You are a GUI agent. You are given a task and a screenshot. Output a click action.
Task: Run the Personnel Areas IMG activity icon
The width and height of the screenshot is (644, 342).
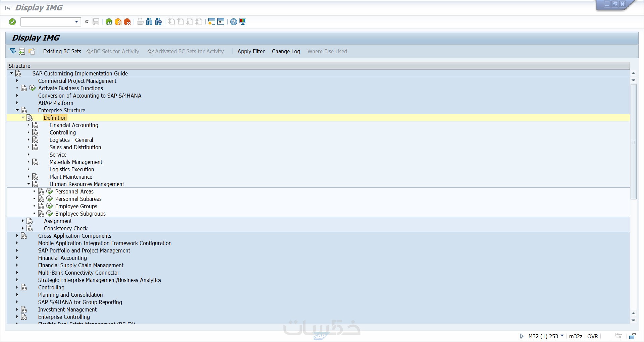(50, 191)
